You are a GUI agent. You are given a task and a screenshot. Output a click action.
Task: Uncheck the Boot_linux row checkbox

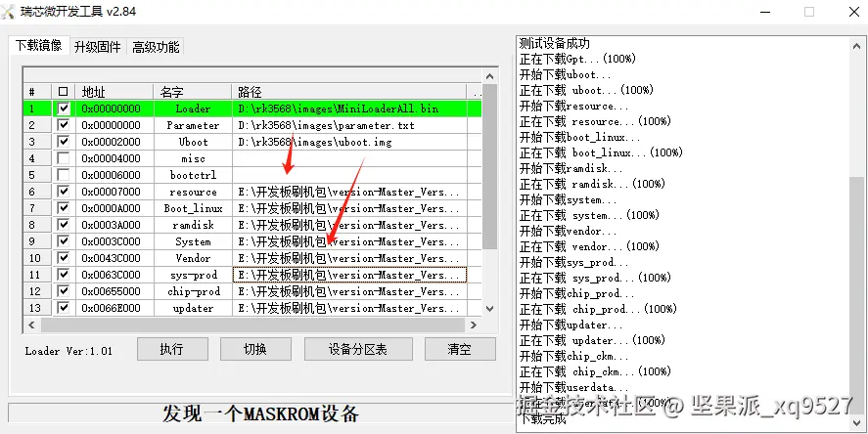tap(64, 208)
